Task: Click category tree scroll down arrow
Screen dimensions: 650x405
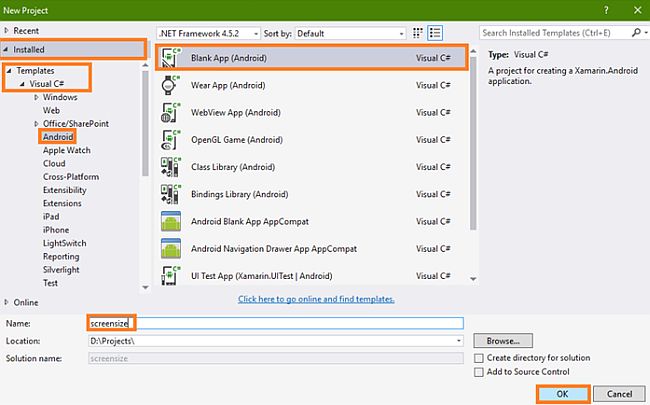Action: click(145, 287)
